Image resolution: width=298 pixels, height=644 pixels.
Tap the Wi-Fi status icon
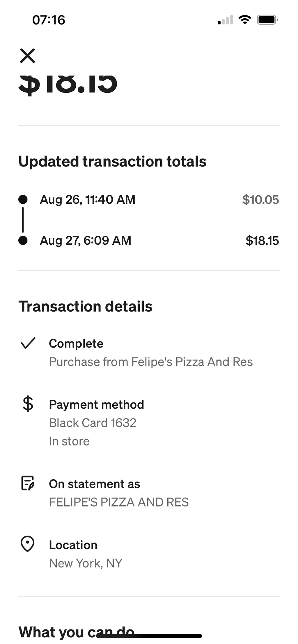coord(245,20)
